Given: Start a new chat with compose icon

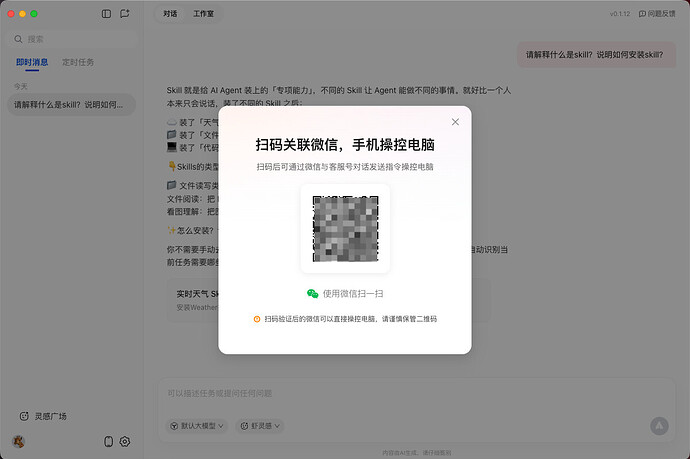Looking at the screenshot, I should point(125,14).
